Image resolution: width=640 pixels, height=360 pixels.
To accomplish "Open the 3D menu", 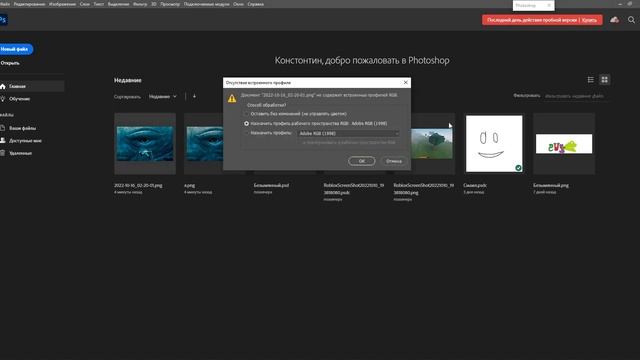I will [x=153, y=4].
